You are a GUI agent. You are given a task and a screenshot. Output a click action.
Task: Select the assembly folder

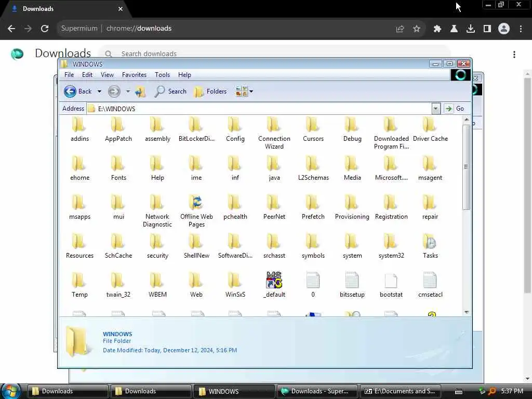(x=157, y=129)
